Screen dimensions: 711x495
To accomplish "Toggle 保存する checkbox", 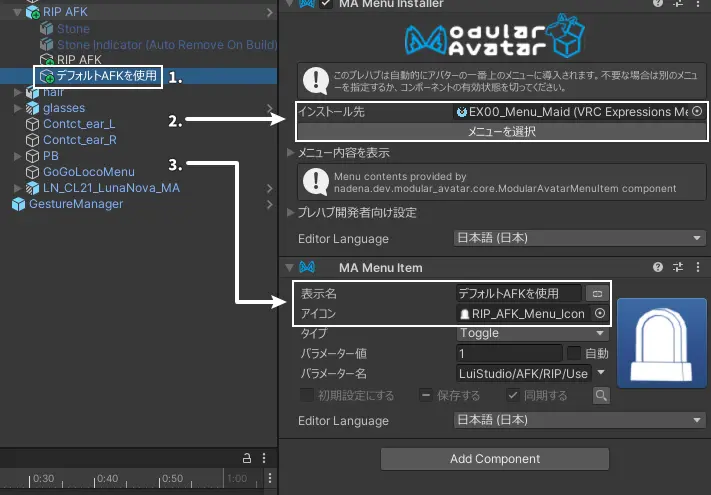I will [426, 395].
